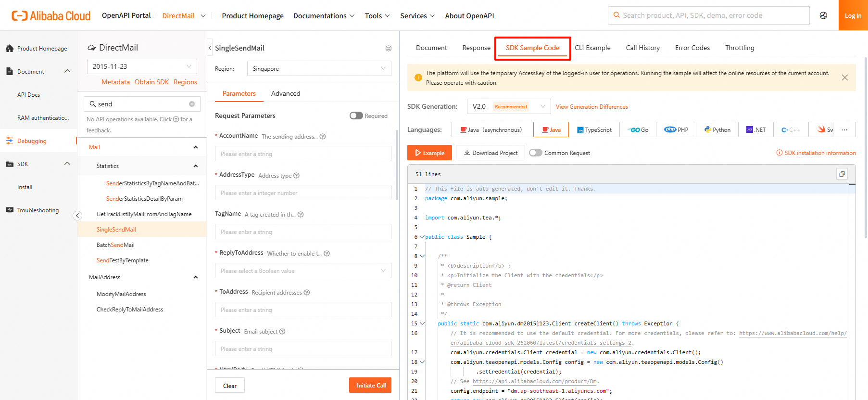Clear the 'send' search field with x icon
Viewport: 868px width, 400px height.
click(192, 104)
